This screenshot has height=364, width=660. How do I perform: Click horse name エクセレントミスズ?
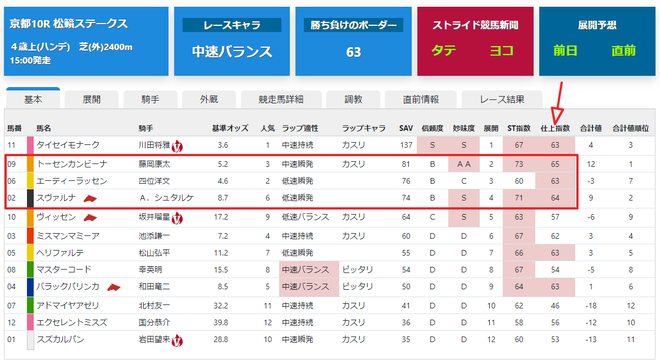coord(72,322)
